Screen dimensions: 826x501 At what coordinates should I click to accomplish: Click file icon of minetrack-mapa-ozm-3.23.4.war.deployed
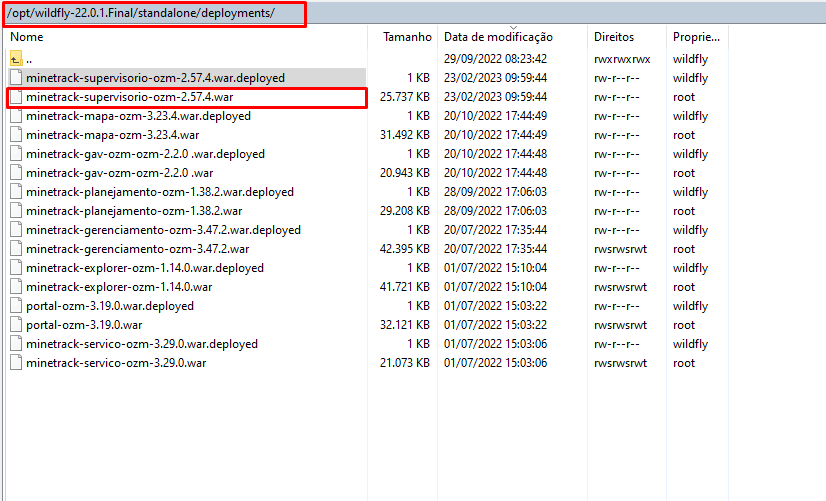[16, 116]
